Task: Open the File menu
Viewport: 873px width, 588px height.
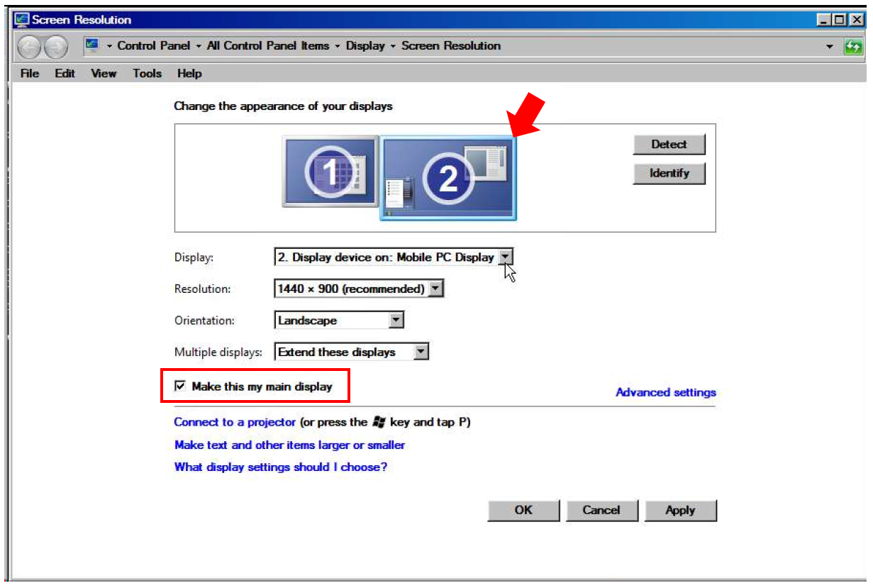Action: (30, 74)
